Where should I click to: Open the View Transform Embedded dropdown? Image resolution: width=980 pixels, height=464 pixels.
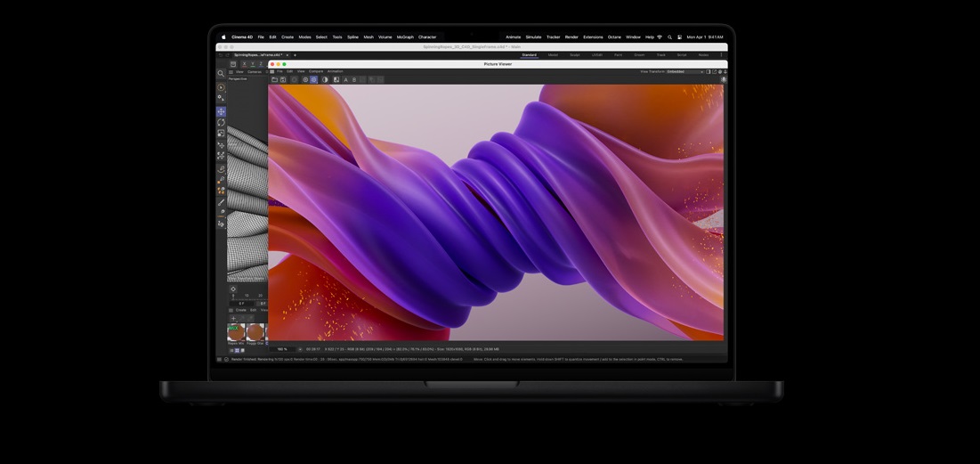point(685,71)
